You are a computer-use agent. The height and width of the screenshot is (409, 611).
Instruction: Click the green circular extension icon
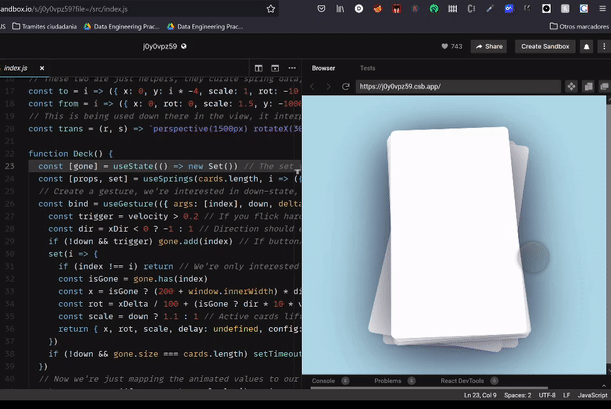coord(434,9)
